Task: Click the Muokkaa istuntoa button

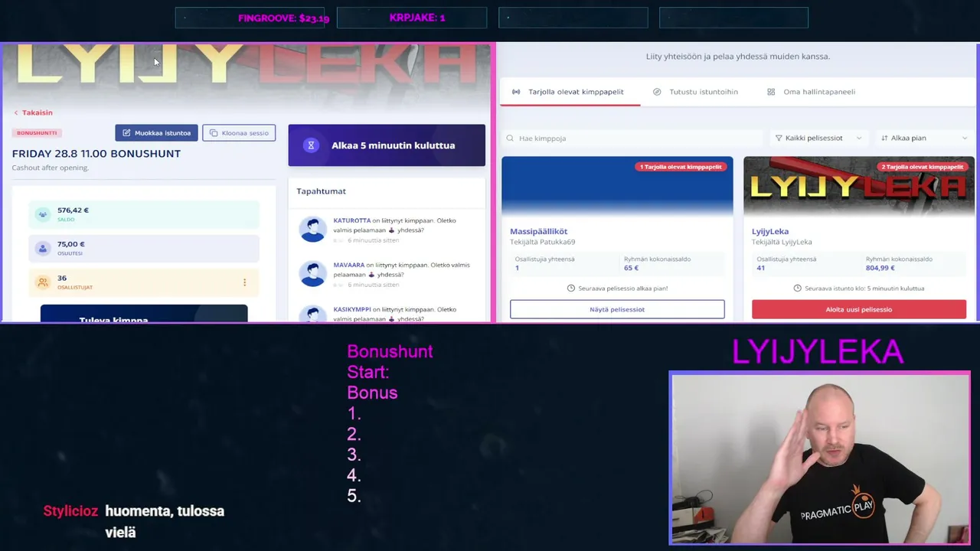Action: (156, 133)
